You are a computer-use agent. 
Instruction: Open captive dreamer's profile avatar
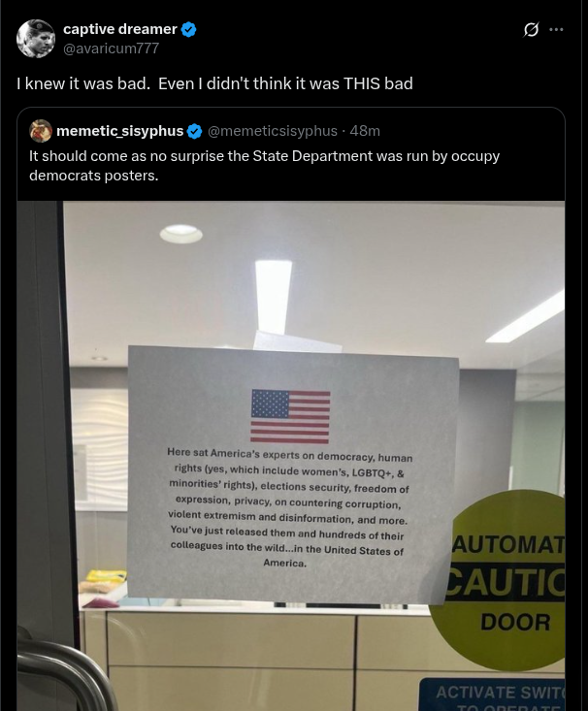[35, 39]
